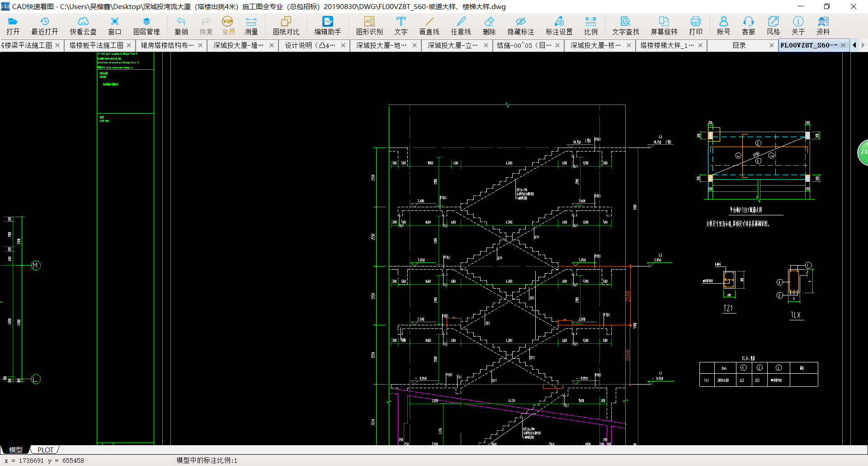The height and width of the screenshot is (466, 868).
Task: Open the 关于 about dialog
Action: [798, 26]
